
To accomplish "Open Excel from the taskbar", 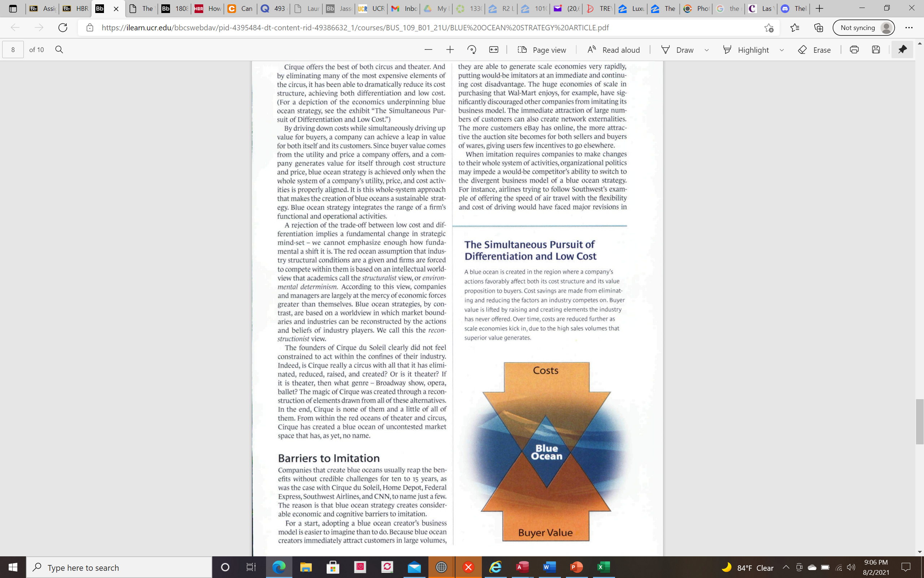I will click(x=603, y=567).
